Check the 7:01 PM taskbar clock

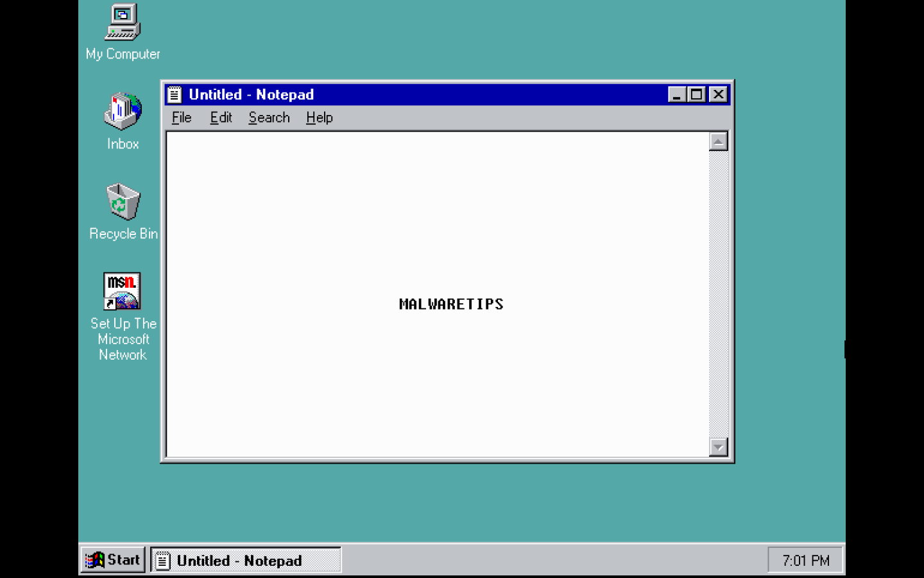click(x=805, y=561)
